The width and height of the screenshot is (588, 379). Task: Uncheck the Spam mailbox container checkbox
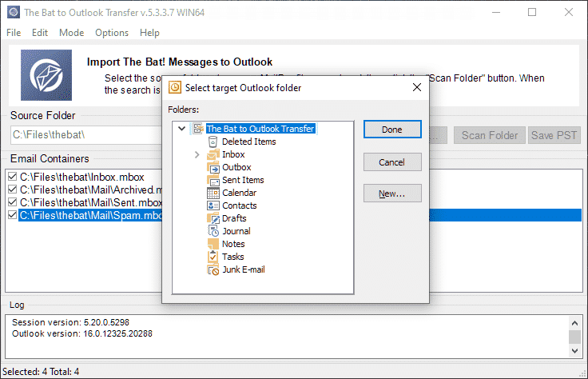pyautogui.click(x=12, y=215)
